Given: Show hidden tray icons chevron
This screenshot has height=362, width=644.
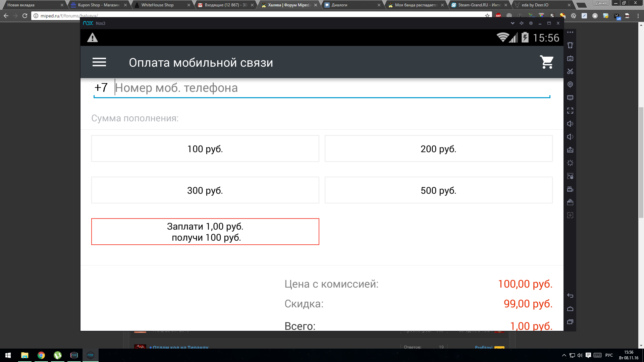Looking at the screenshot, I should (x=564, y=355).
